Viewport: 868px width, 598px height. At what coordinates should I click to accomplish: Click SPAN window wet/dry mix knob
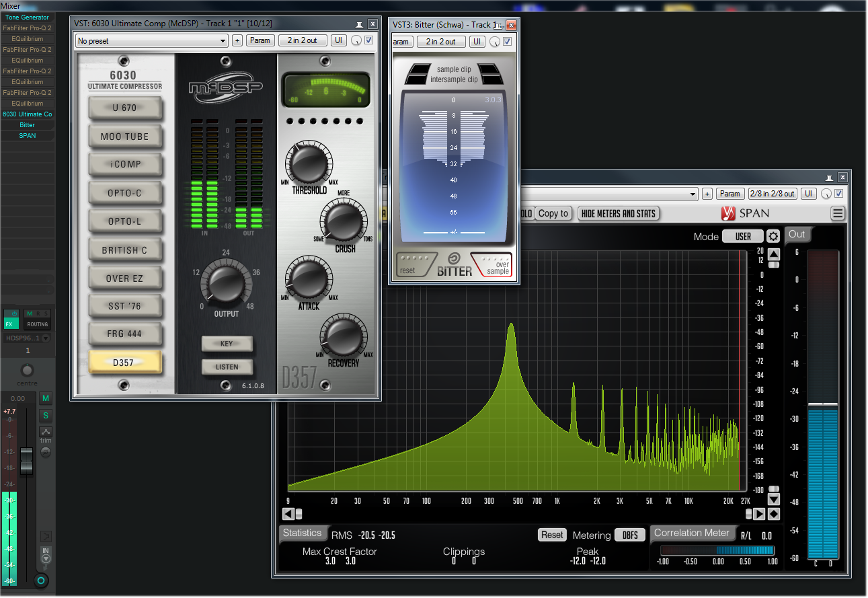(826, 194)
